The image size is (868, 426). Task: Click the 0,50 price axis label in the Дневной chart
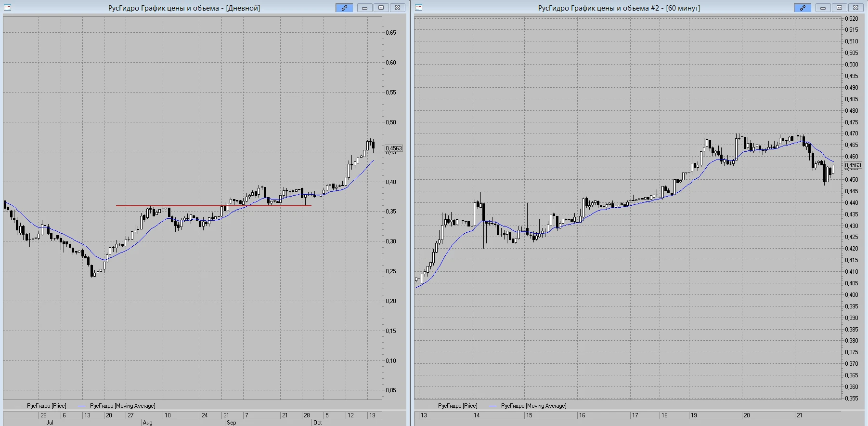coord(391,122)
